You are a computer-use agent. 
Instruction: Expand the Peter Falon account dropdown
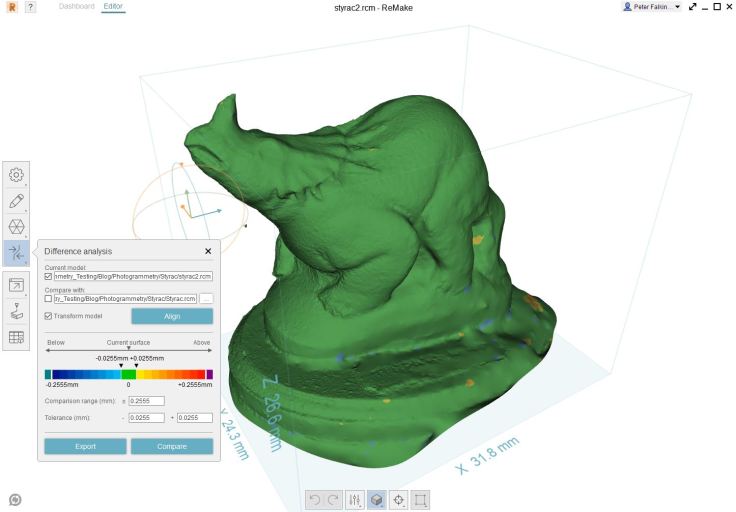[x=651, y=7]
